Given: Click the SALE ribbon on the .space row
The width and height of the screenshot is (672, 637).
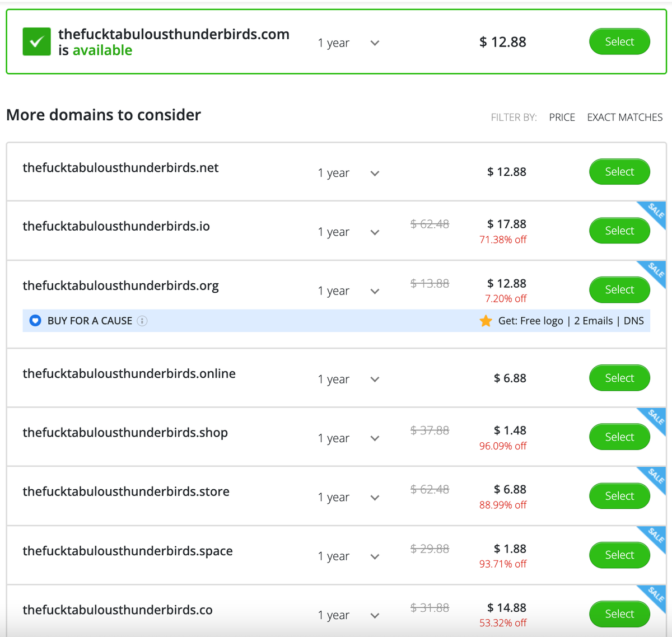Looking at the screenshot, I should pos(654,536).
